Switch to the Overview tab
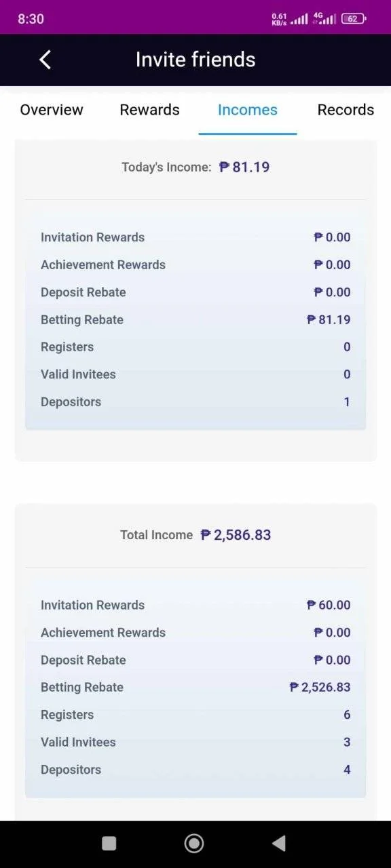 pos(52,110)
